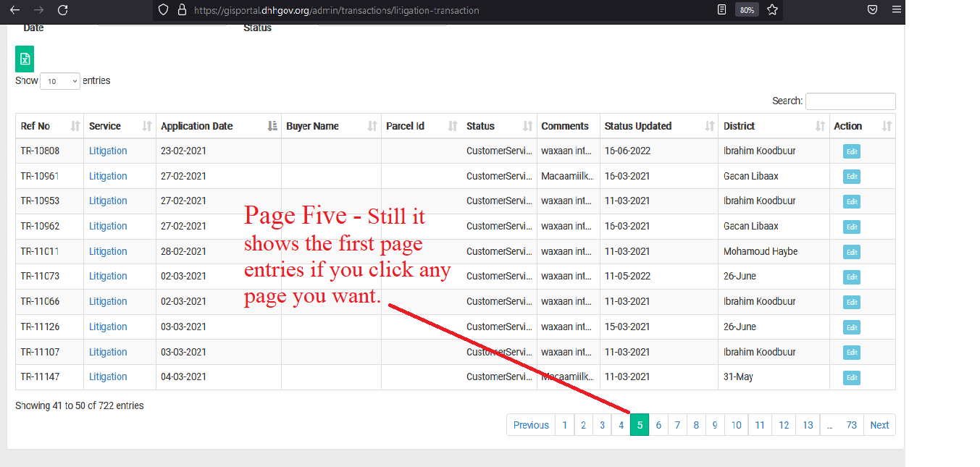Edit the TR-11147 row
The height and width of the screenshot is (467, 980).
[852, 377]
